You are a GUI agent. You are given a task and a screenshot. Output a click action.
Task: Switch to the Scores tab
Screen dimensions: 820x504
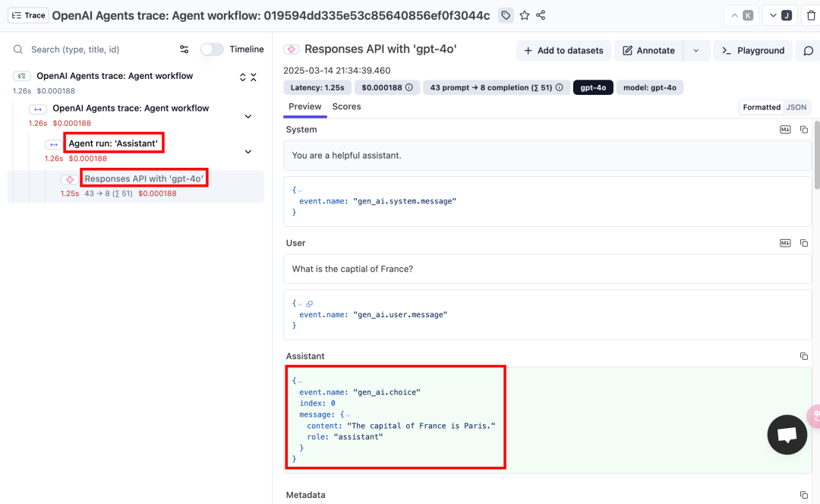click(346, 107)
